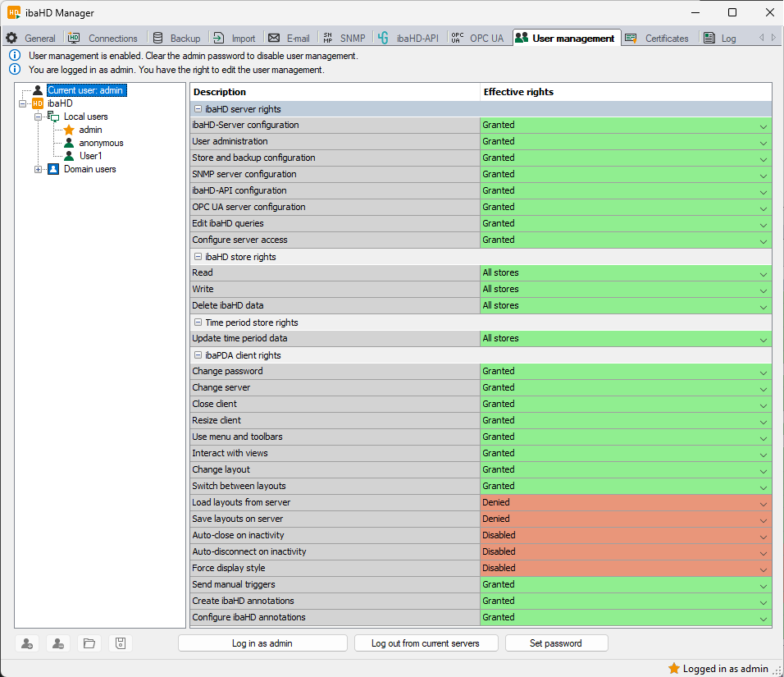
Task: Open dropdown for Load layouts from server
Action: (763, 503)
